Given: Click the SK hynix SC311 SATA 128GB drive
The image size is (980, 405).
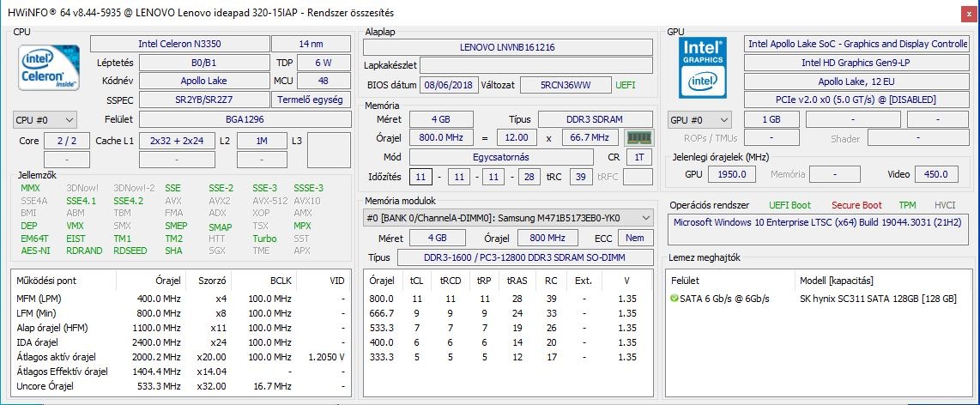Looking at the screenshot, I should point(878,299).
